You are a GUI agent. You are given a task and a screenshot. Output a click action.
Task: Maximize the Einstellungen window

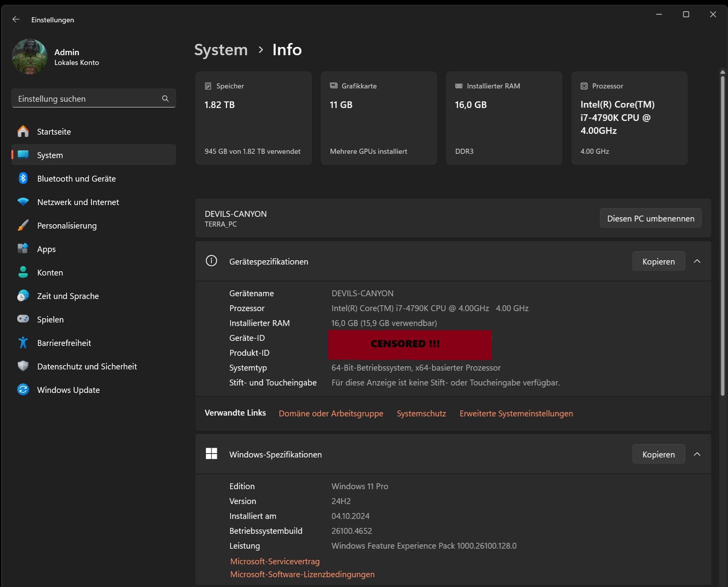coord(686,14)
